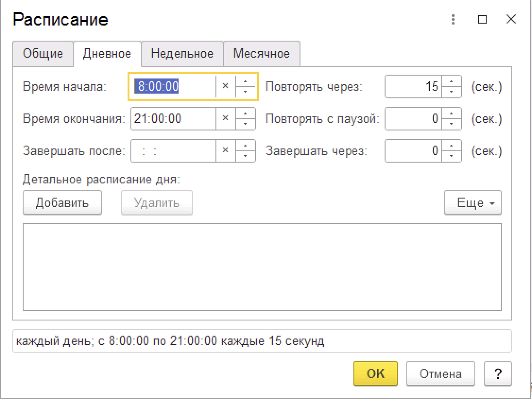
Task: Select the 'Месячное' tab
Action: (261, 54)
